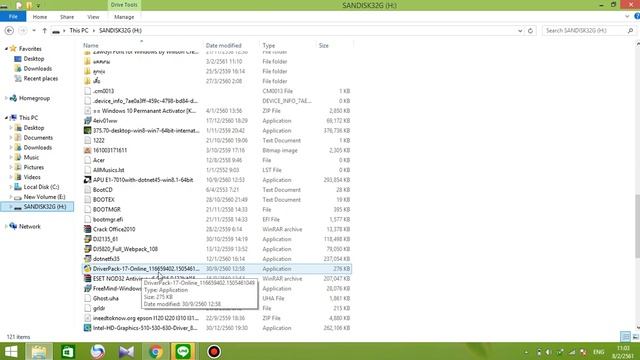640x360 pixels.
Task: Open Recent places in Favorites
Action: 40,78
